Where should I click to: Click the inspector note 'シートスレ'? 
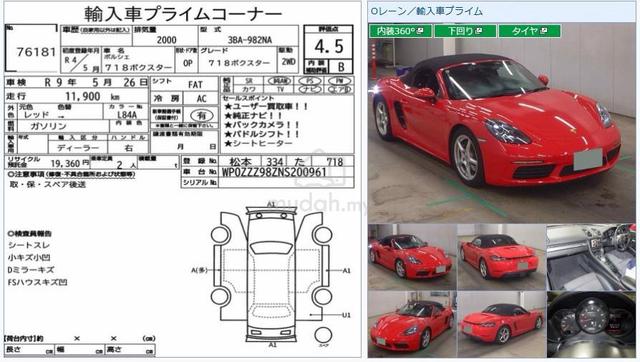[x=29, y=245]
